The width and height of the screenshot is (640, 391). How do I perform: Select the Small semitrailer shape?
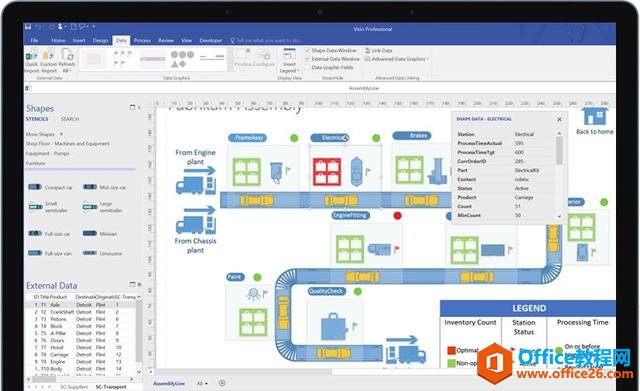[48, 207]
